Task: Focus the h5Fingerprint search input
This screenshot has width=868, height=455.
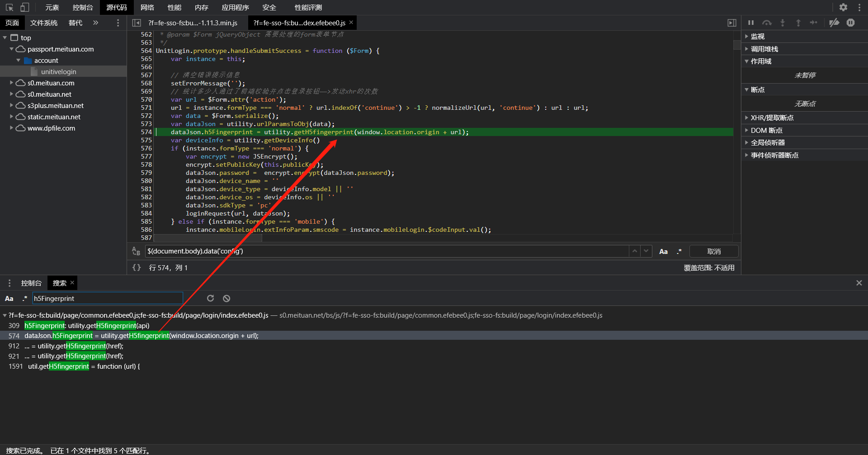Action: point(108,298)
